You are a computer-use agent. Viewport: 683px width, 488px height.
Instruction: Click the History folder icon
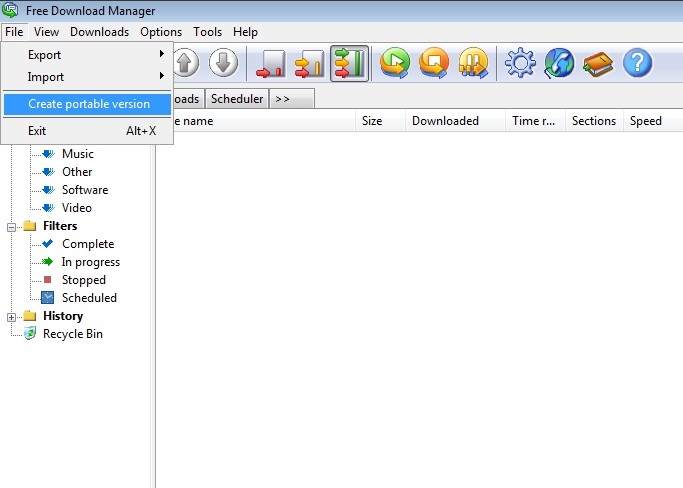pyautogui.click(x=30, y=315)
